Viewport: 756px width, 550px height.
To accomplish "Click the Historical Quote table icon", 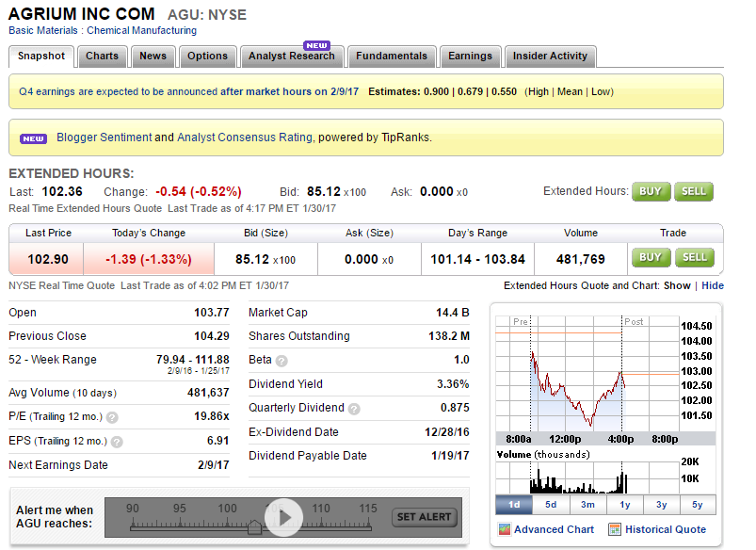I will (614, 529).
